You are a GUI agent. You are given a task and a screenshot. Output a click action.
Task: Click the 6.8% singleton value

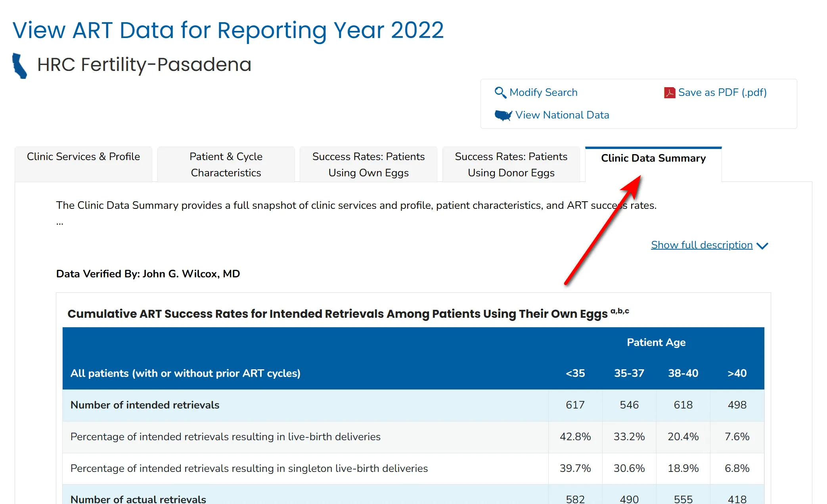tap(737, 468)
